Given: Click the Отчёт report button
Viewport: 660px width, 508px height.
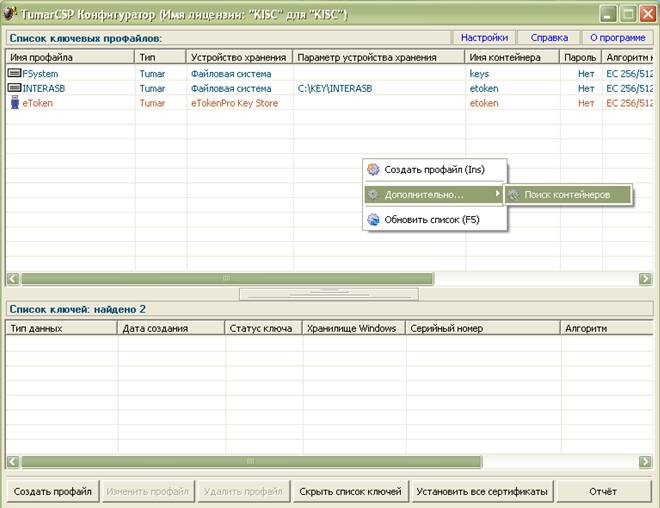Looking at the screenshot, I should pyautogui.click(x=603, y=491).
